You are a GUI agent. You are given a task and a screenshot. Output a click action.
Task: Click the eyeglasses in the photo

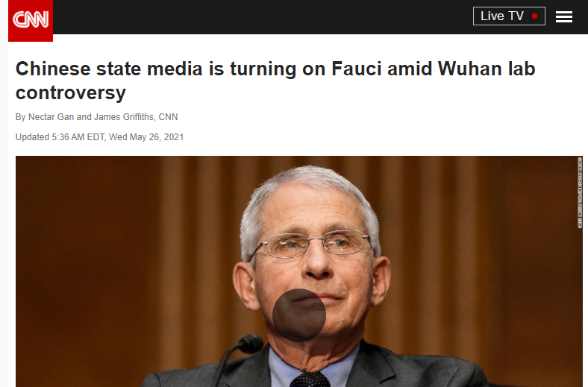[313, 244]
